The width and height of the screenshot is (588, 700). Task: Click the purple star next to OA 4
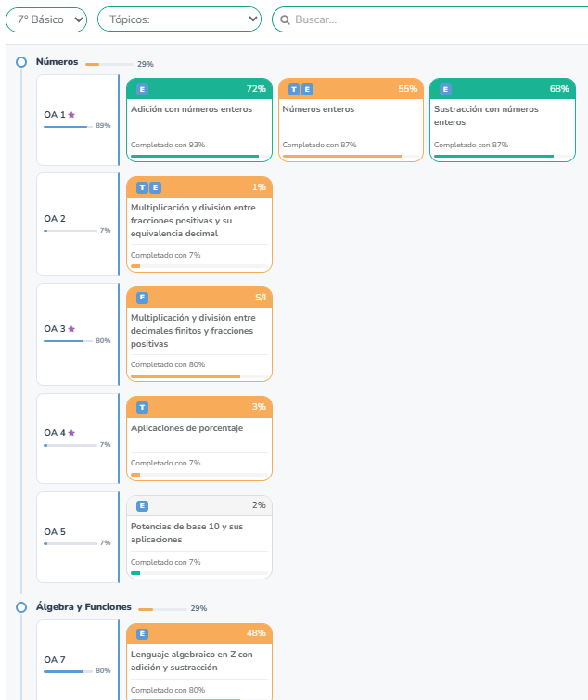(x=71, y=433)
